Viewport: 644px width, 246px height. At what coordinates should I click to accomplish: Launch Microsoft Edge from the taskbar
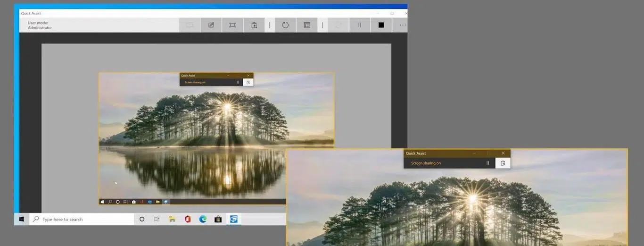pos(203,219)
